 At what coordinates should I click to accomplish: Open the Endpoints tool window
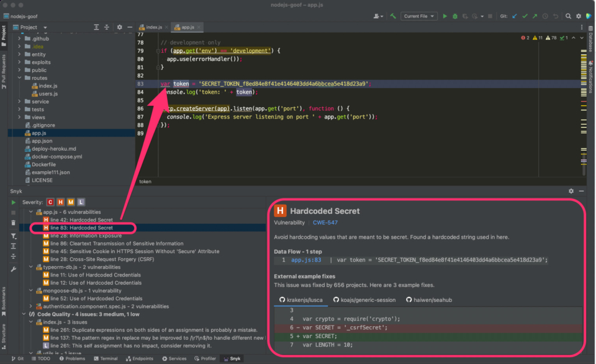pyautogui.click(x=140, y=358)
